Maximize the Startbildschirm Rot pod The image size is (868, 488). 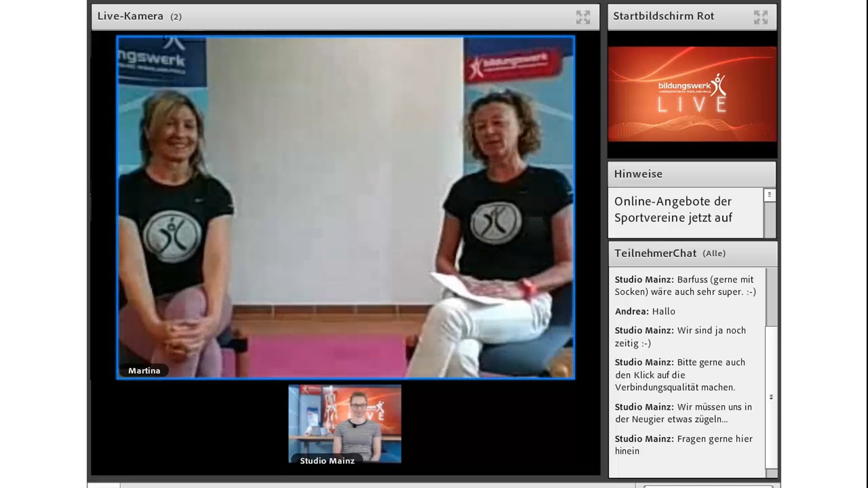point(761,17)
